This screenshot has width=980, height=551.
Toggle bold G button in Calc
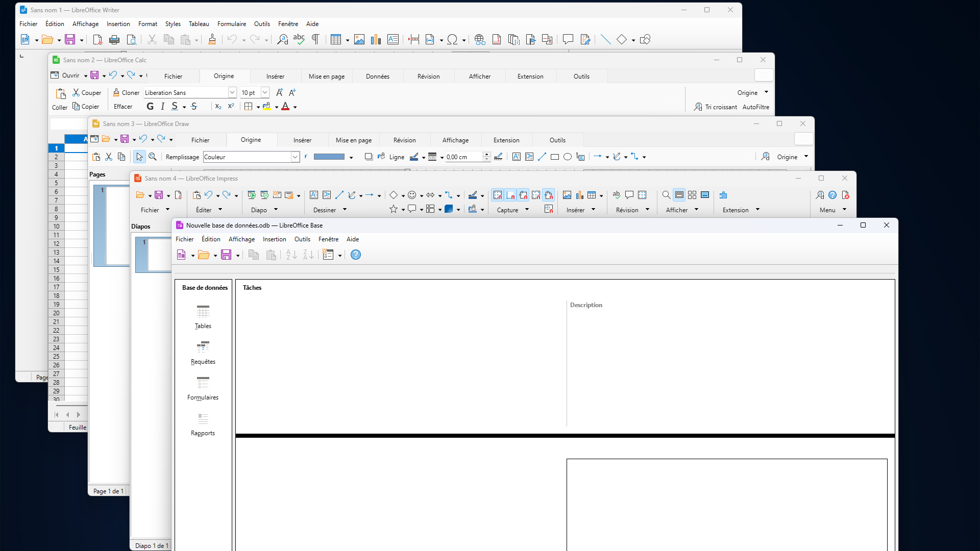click(150, 106)
